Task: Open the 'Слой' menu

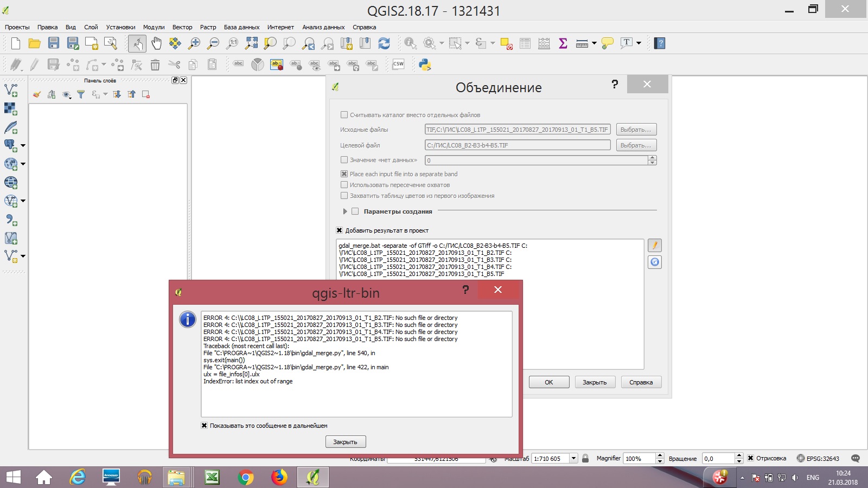Action: (91, 27)
